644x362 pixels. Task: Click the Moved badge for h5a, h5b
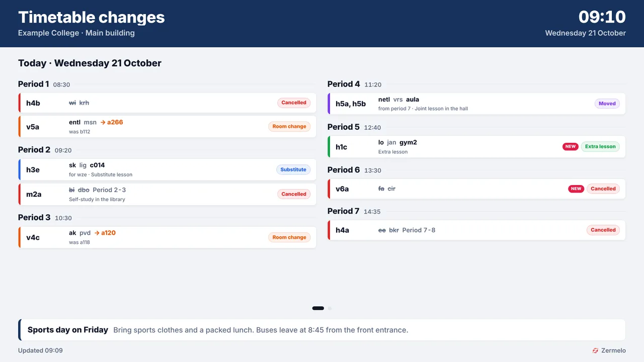click(x=607, y=104)
